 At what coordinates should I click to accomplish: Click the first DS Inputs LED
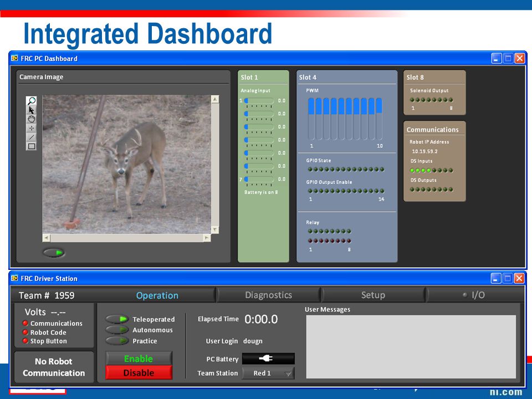tap(412, 170)
